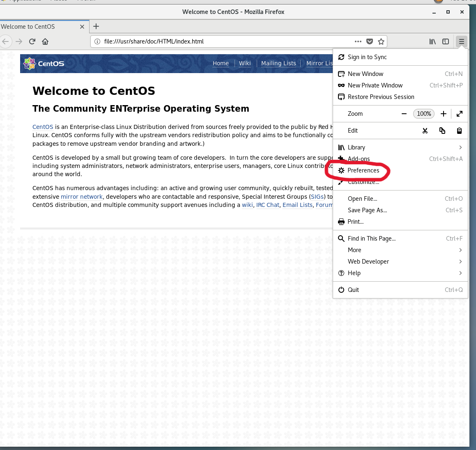Expand the More submenu
This screenshot has width=476, height=450.
pyautogui.click(x=400, y=250)
